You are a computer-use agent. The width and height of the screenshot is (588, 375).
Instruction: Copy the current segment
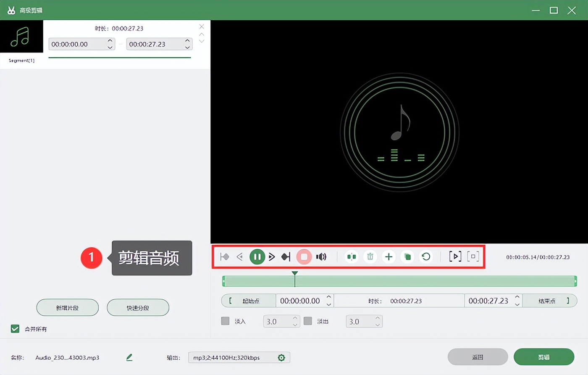click(x=407, y=256)
